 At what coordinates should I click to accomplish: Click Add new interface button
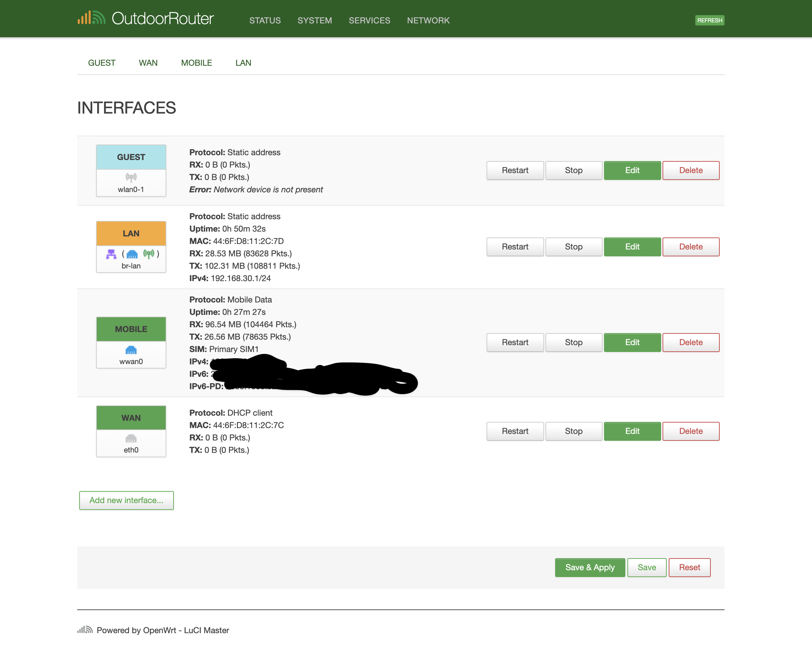[x=126, y=500]
